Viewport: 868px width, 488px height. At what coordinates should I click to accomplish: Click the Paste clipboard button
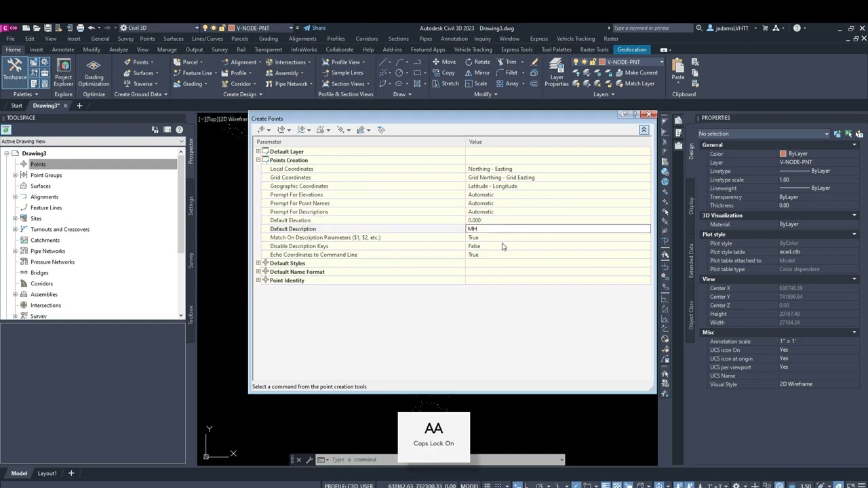pyautogui.click(x=677, y=70)
